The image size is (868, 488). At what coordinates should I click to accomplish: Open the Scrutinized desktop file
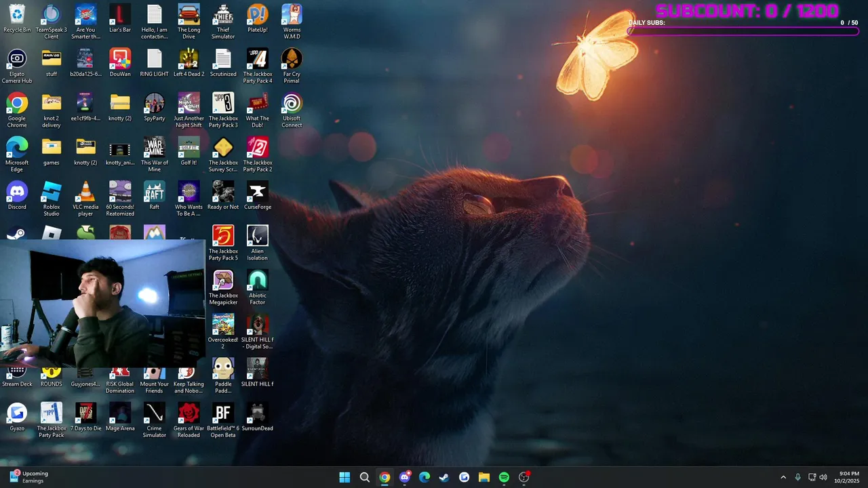coord(223,63)
